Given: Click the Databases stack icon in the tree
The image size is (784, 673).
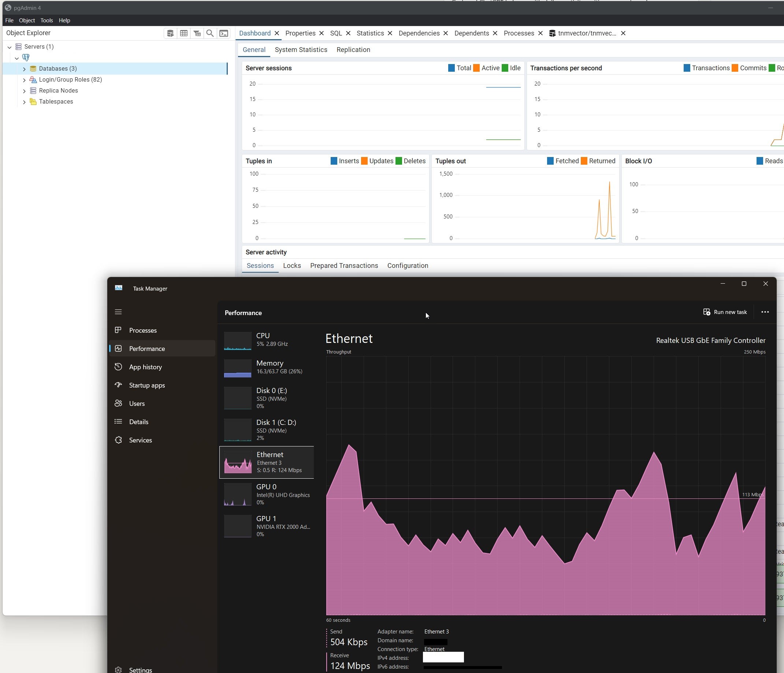Looking at the screenshot, I should click(x=33, y=68).
